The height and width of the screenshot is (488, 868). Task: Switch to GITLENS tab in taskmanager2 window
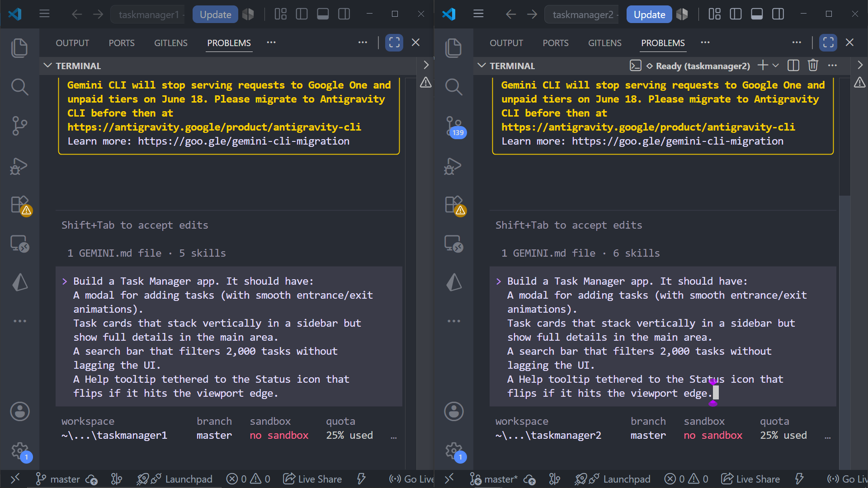(x=604, y=43)
